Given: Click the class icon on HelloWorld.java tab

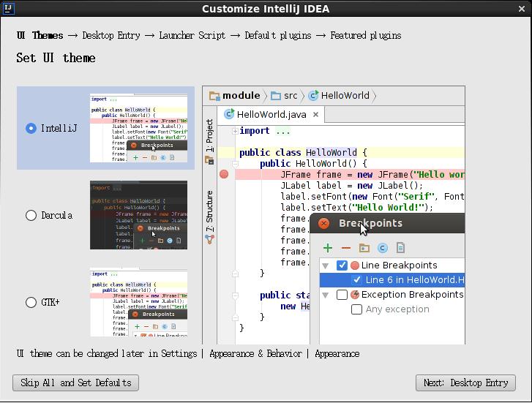Looking at the screenshot, I should [x=229, y=114].
